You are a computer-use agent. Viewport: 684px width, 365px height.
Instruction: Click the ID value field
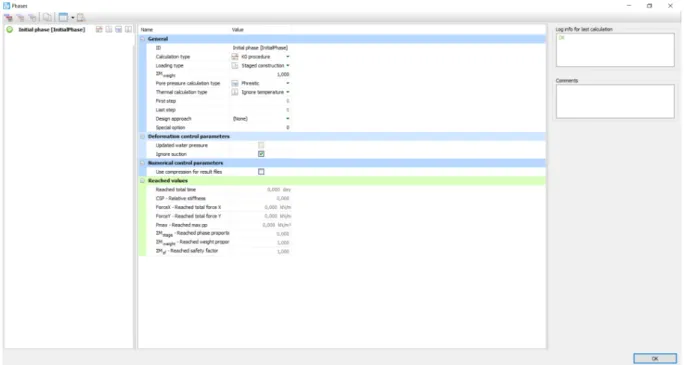(x=260, y=48)
